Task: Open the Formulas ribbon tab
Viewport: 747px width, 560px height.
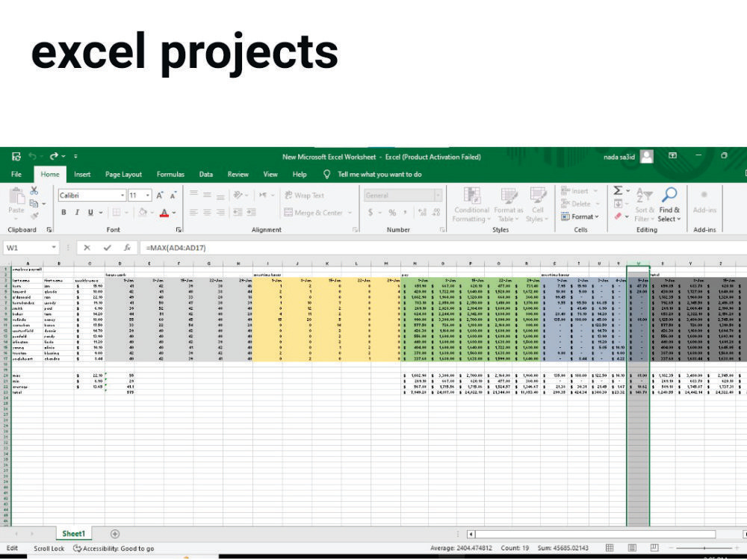Action: coord(170,174)
